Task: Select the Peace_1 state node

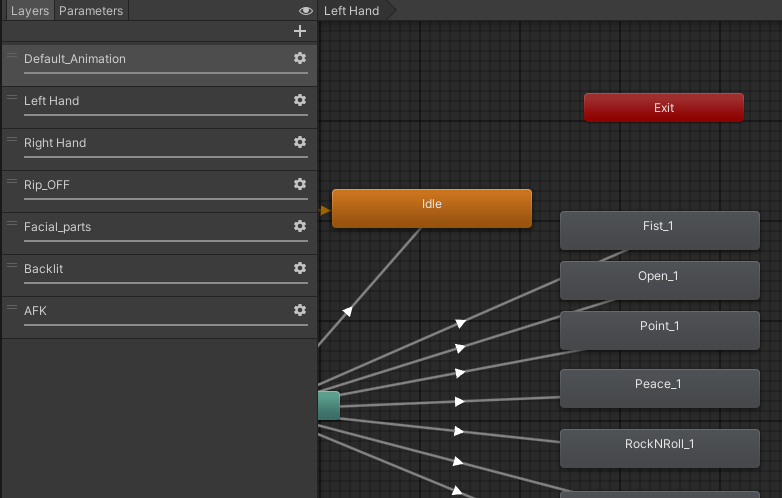Action: click(660, 388)
